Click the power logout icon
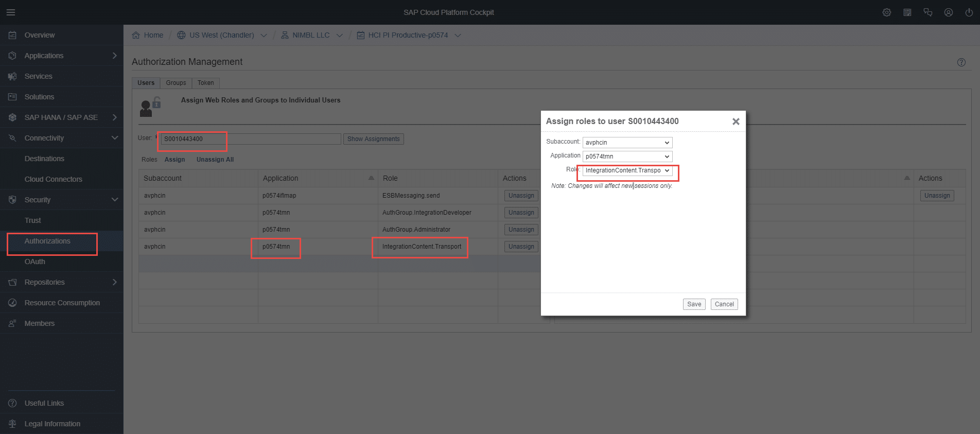980x434 pixels. tap(969, 12)
